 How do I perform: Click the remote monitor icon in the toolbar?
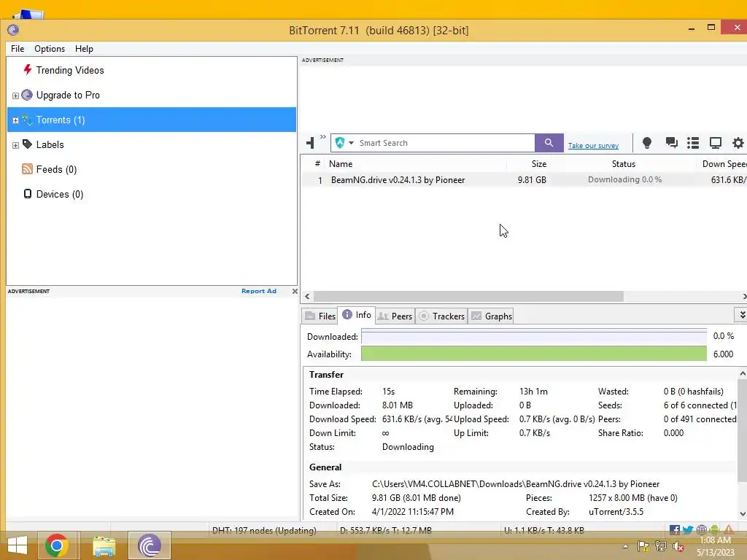coord(715,143)
